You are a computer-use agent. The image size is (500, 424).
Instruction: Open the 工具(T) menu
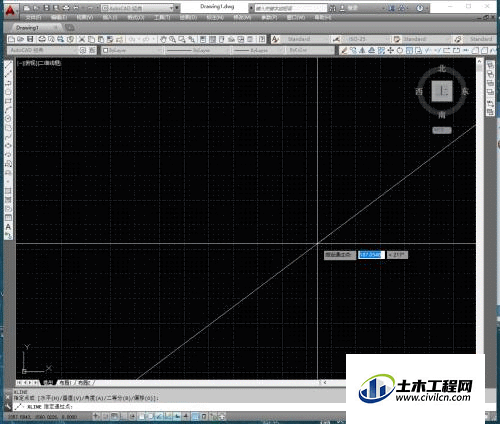[x=162, y=17]
